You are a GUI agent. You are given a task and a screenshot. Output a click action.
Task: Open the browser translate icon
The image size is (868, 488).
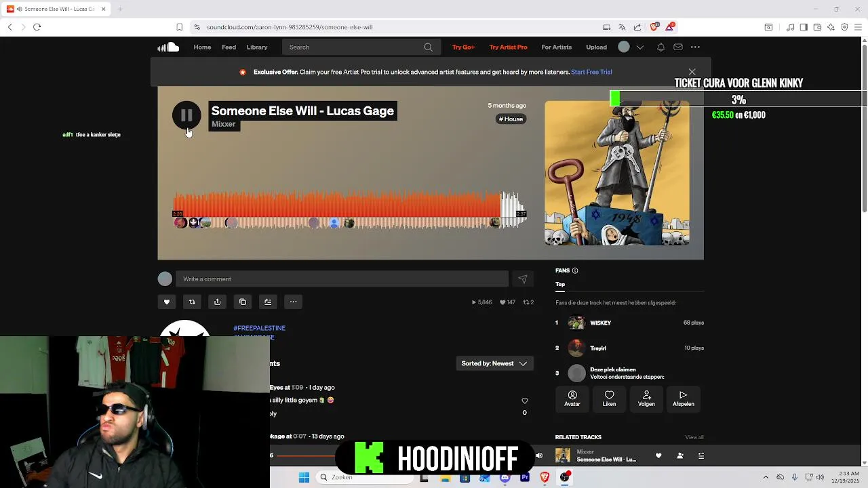(622, 27)
